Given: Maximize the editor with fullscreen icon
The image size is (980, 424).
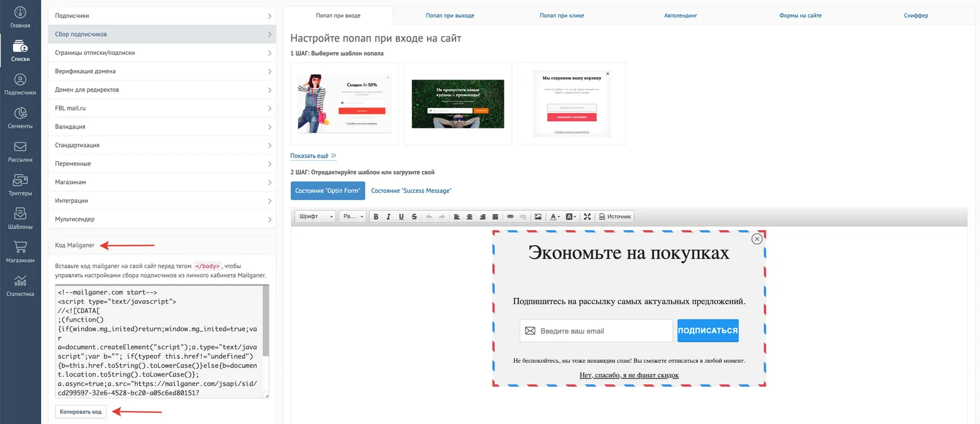Looking at the screenshot, I should point(587,217).
